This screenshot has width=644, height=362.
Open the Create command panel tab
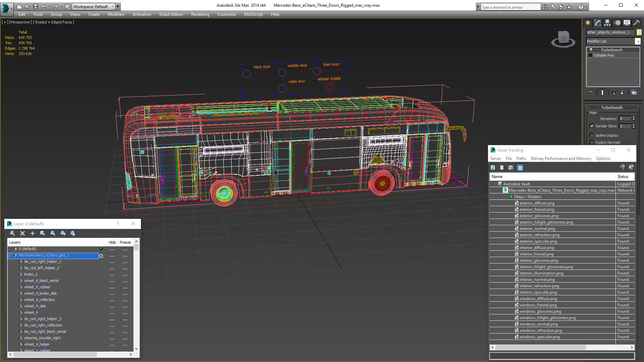click(588, 23)
